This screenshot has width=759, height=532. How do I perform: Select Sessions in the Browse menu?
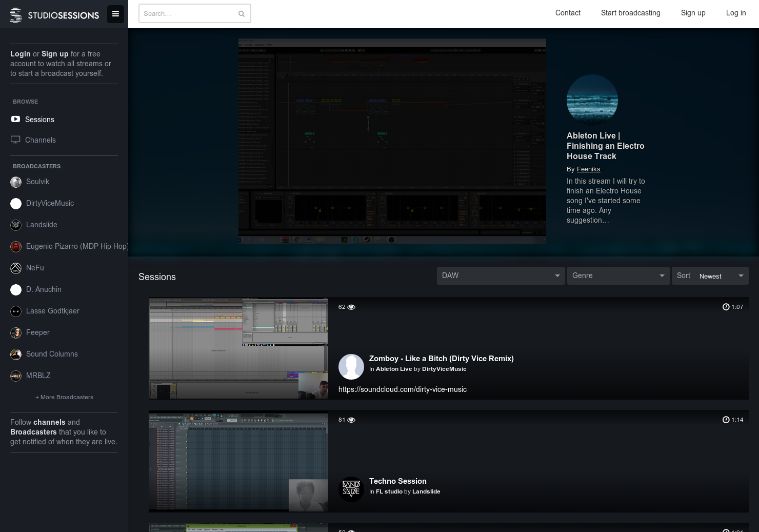coord(39,120)
